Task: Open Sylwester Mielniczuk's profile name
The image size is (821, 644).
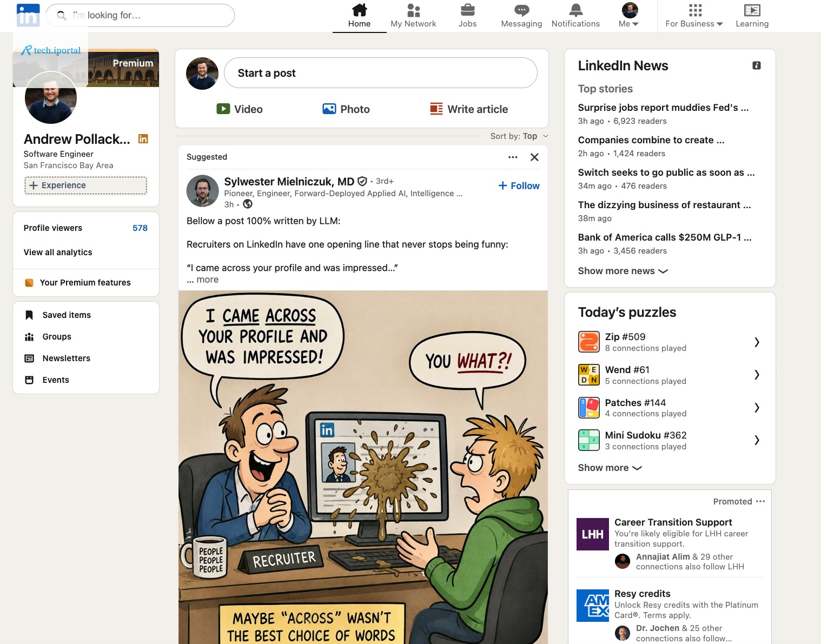Action: pos(289,182)
